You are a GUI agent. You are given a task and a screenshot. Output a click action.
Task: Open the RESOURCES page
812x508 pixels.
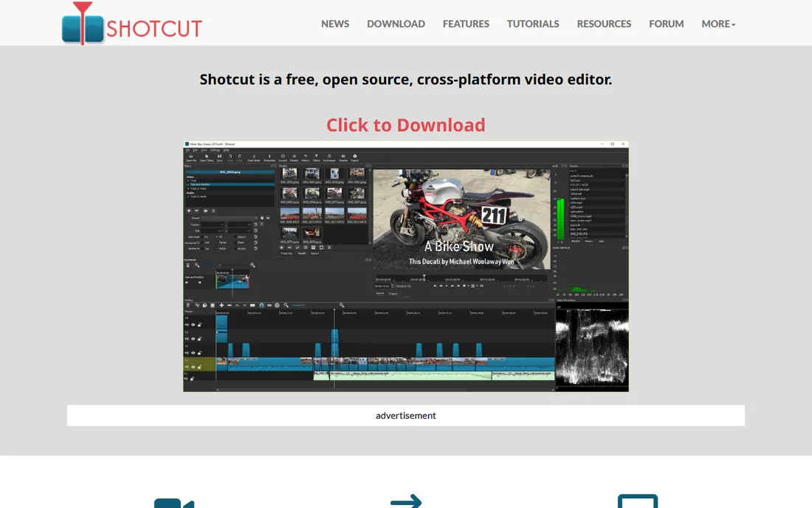[x=604, y=24]
